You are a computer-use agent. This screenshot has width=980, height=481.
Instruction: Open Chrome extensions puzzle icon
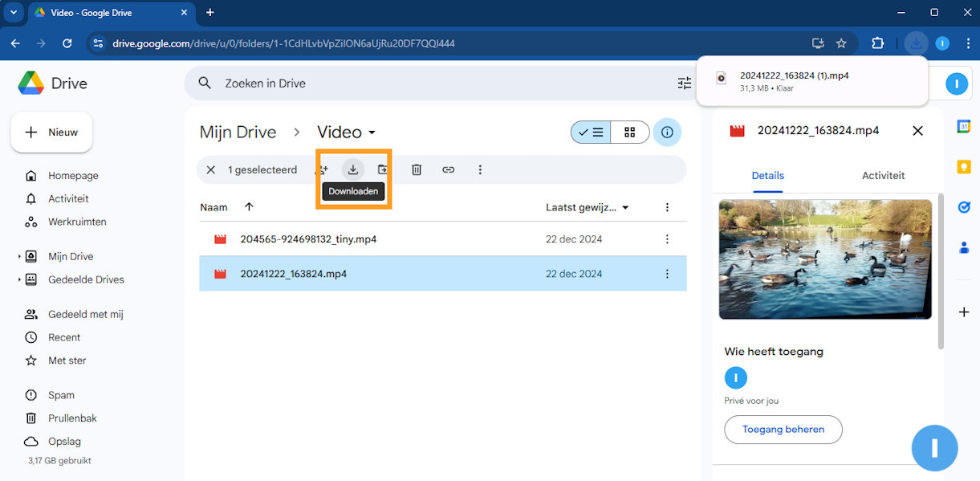[877, 43]
